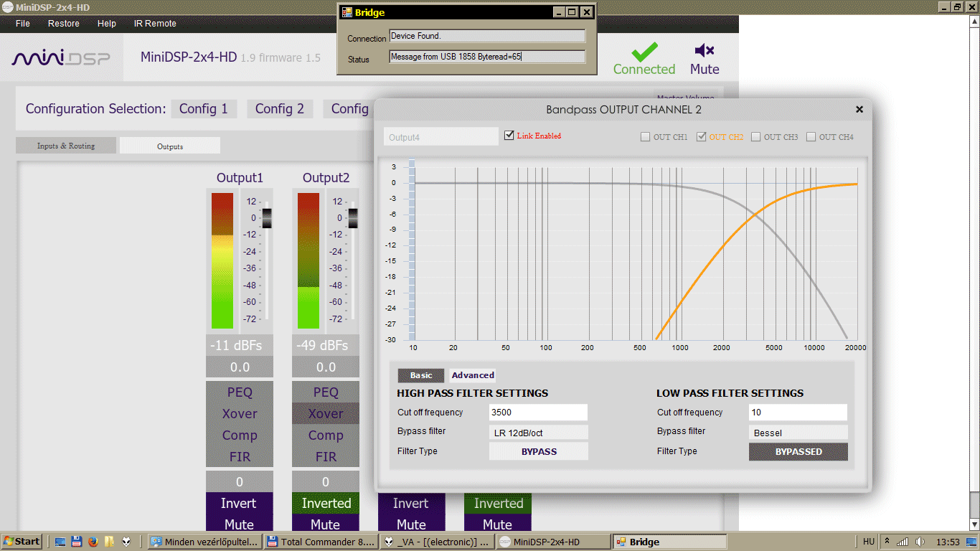Click desktop thumbnail icon in tray
The image size is (980, 551).
(x=972, y=541)
